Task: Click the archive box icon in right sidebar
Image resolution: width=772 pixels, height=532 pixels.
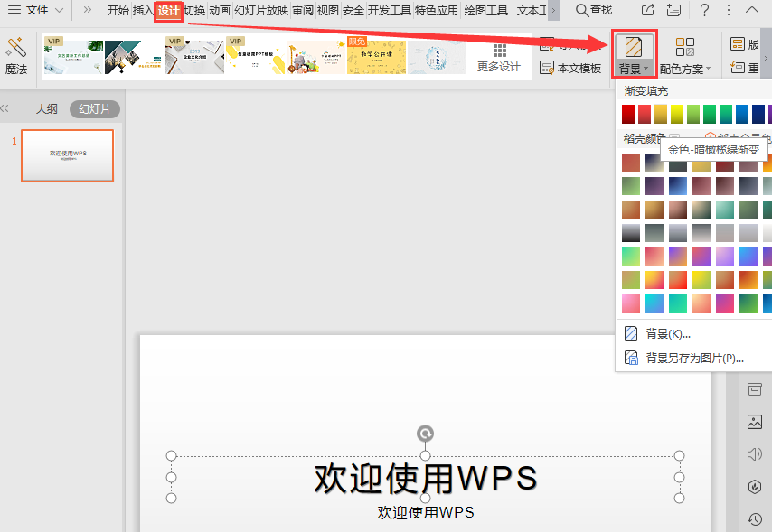Action: coord(754,389)
